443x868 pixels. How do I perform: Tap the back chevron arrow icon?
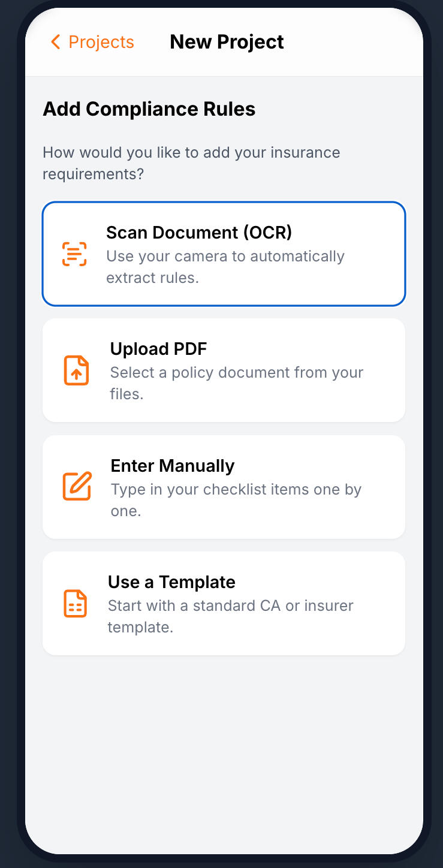click(56, 42)
